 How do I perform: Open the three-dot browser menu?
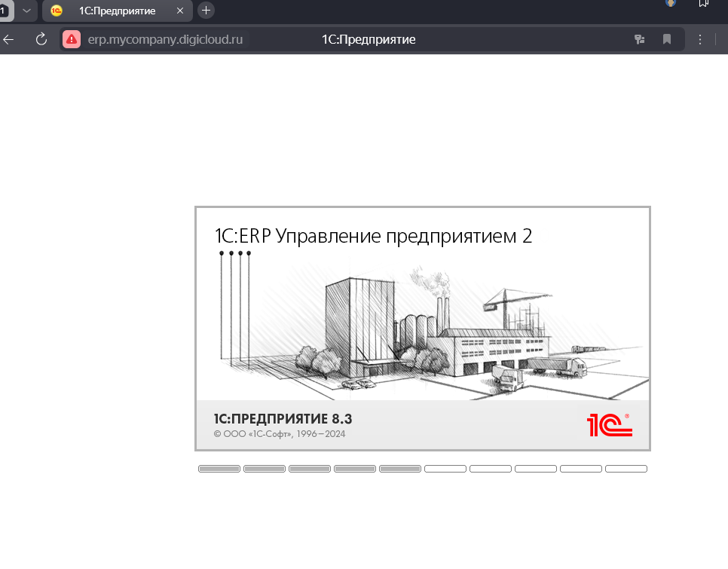coord(700,39)
